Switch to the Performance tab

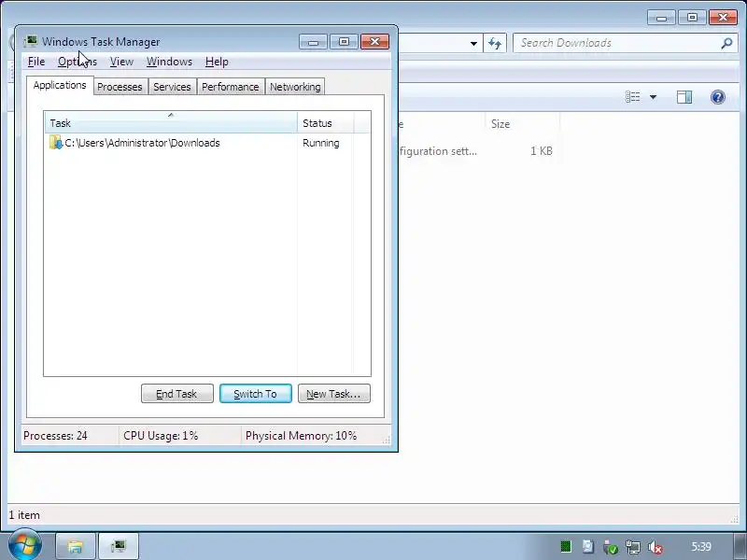[x=230, y=87]
